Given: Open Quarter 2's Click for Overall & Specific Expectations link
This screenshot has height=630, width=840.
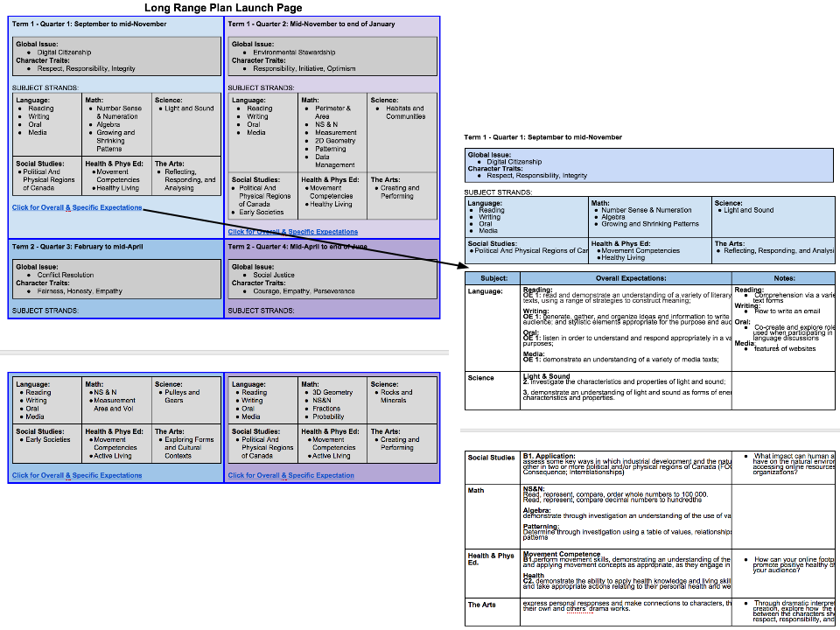Looking at the screenshot, I should pos(293,232).
